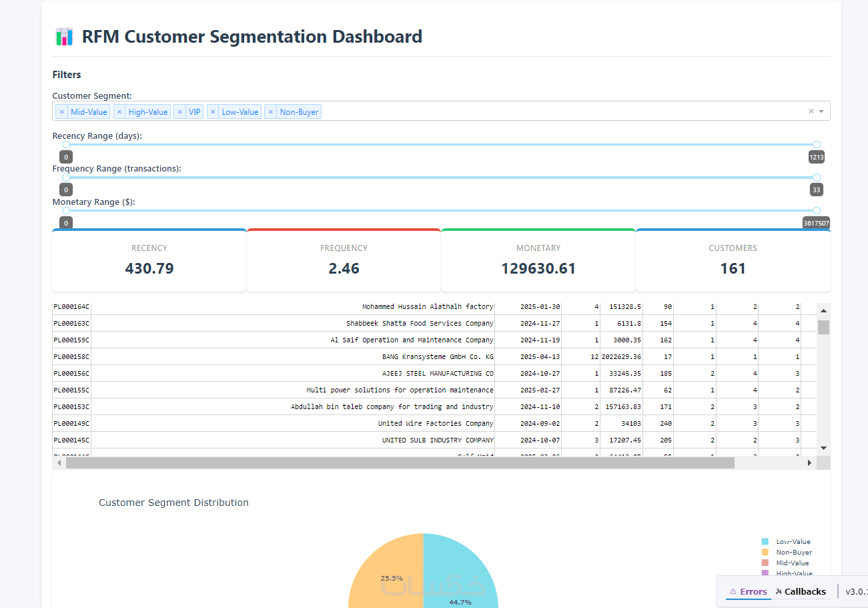Click the Frequency Range maximum slider handle

817,177
